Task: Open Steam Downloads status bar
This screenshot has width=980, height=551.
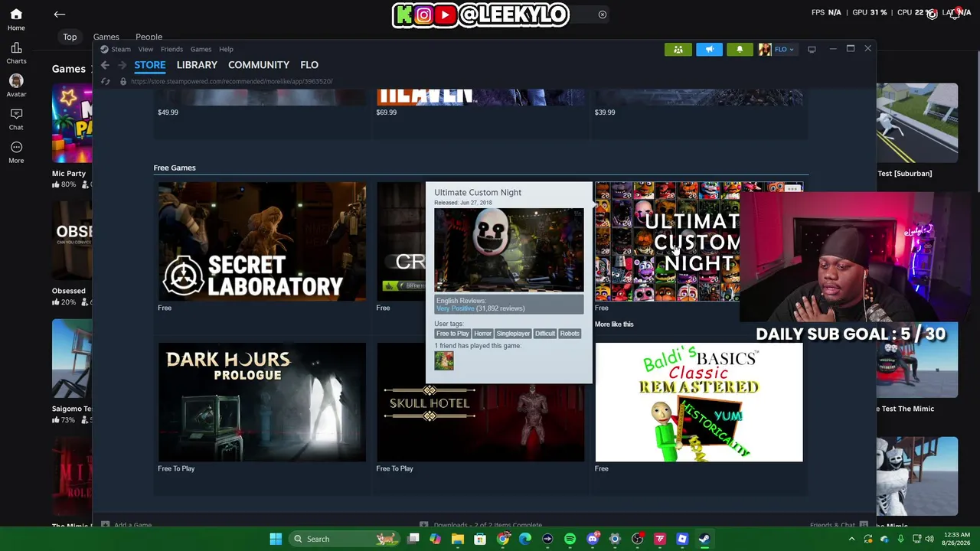Action: point(481,525)
